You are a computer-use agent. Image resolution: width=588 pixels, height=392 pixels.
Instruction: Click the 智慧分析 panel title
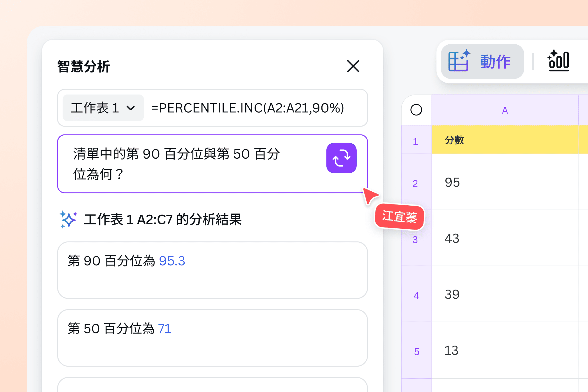[x=84, y=66]
